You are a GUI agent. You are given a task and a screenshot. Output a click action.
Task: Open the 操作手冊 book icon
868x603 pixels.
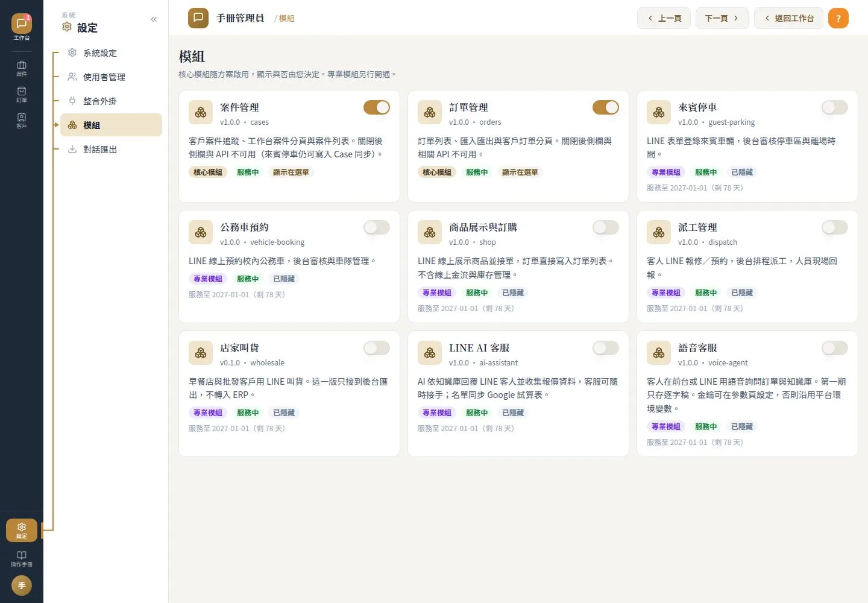coord(22,558)
